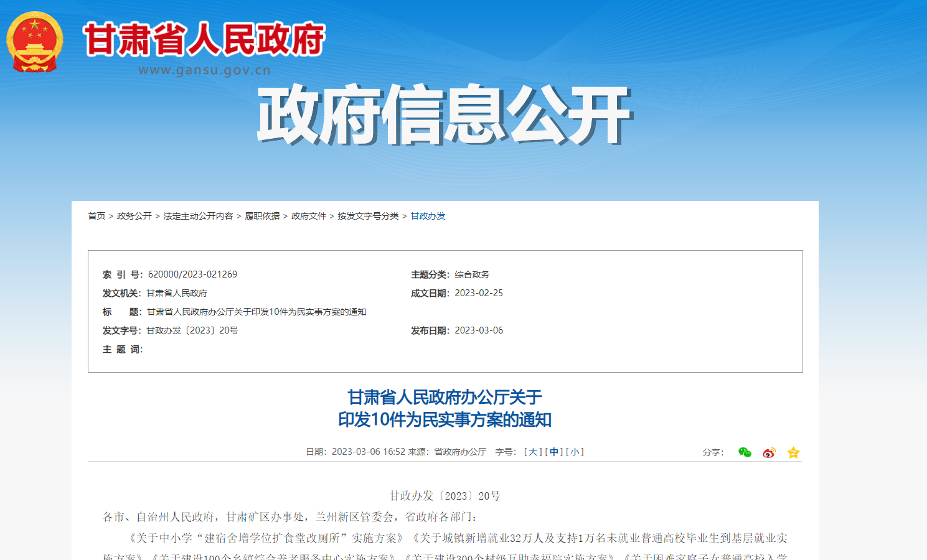Click the centered 甘政办发〔2023〕20号 line in the article body
Screen dimensions: 927x560
445,496
